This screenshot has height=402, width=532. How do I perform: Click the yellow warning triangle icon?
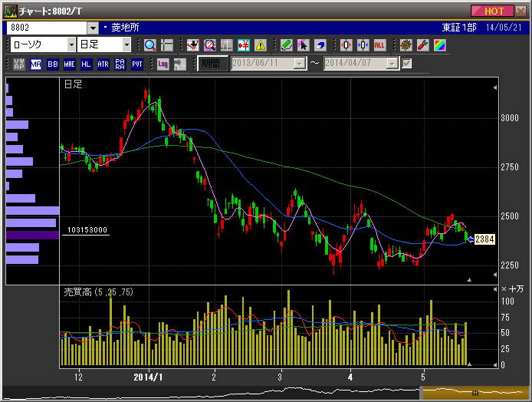[261, 44]
